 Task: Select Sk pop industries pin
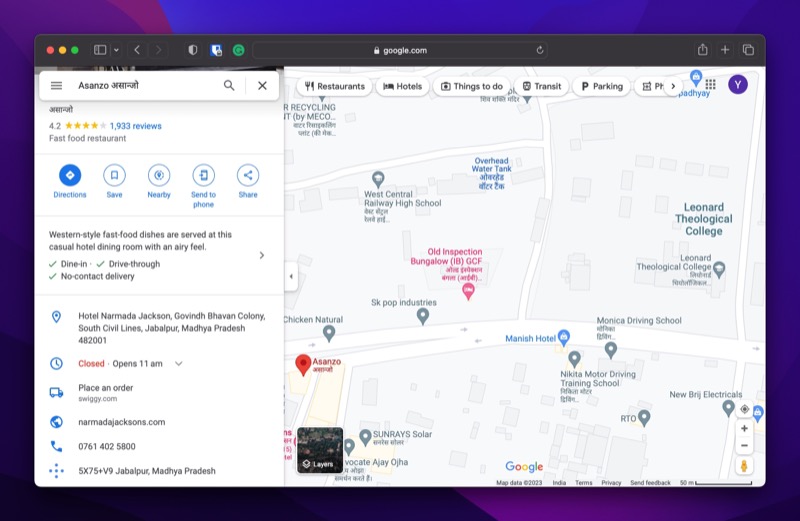coord(422,316)
